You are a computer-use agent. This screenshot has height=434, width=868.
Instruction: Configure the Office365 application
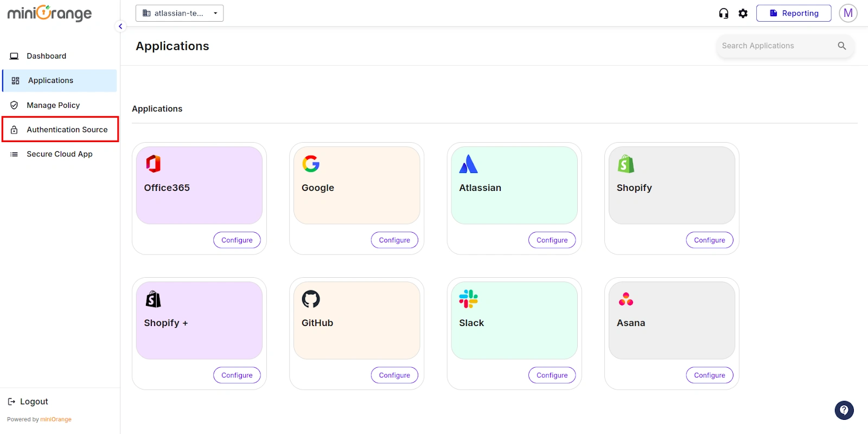[x=237, y=240]
